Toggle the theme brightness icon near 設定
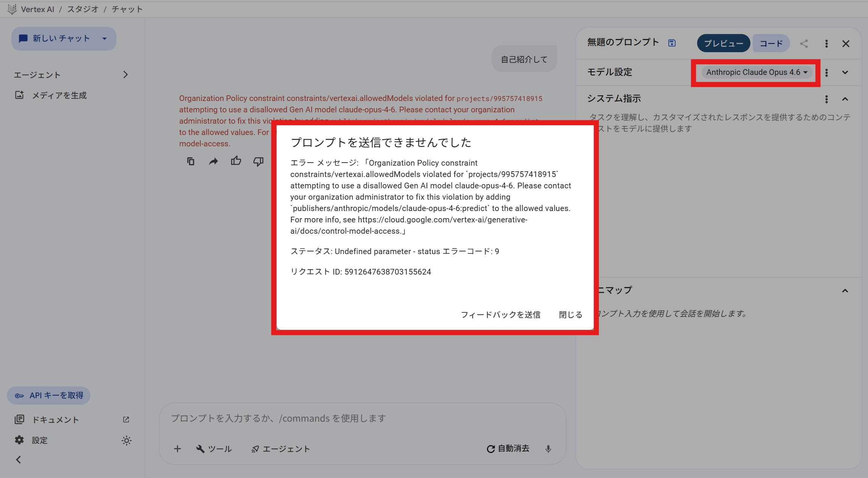This screenshot has width=868, height=478. coord(126,440)
